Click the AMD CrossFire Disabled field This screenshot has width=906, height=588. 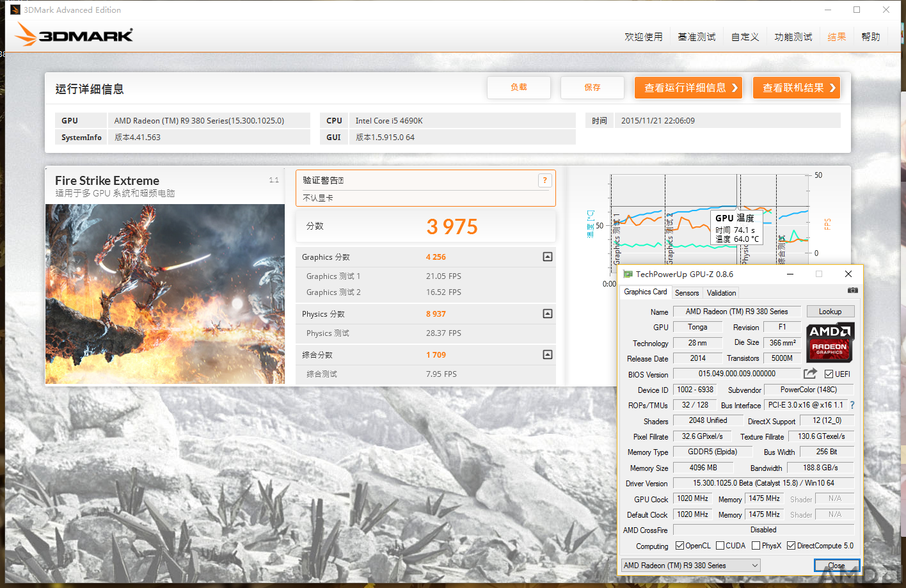click(x=763, y=530)
